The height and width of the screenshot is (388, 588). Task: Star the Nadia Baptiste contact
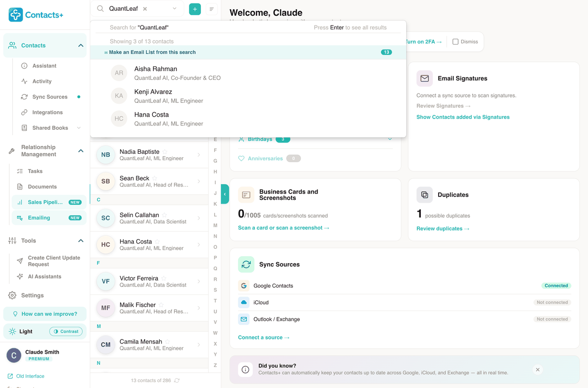pos(165,151)
